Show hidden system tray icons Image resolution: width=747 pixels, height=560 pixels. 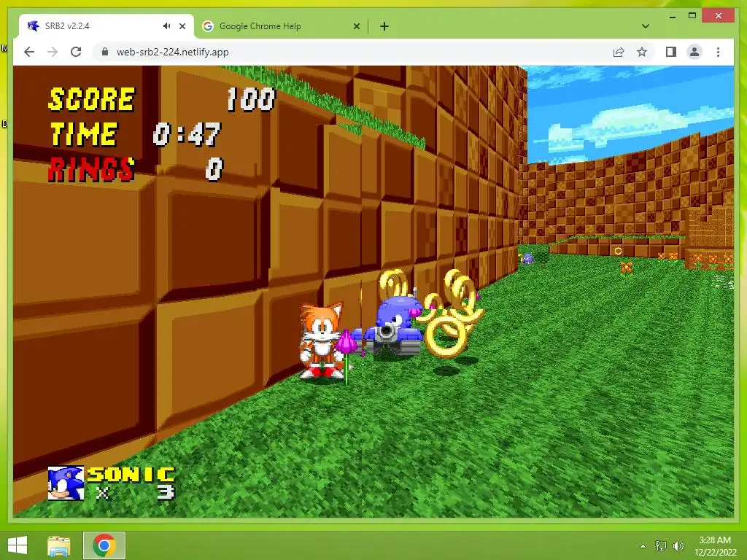tap(643, 545)
